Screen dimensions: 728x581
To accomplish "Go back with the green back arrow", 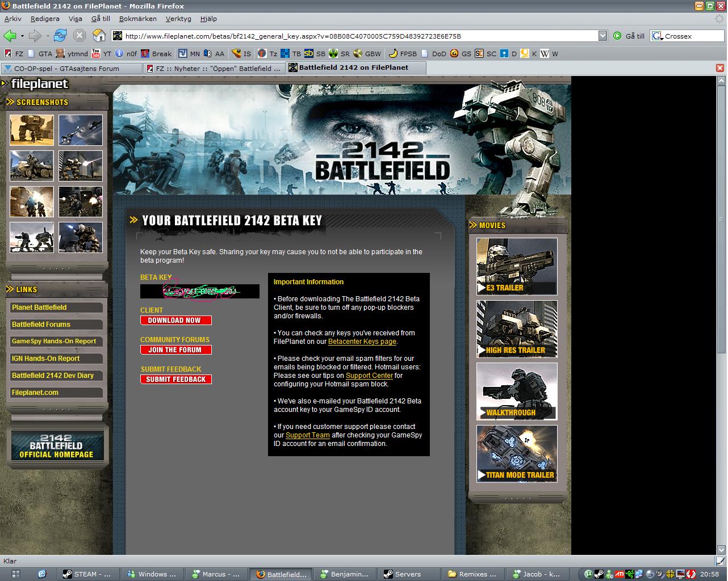I will [x=9, y=36].
